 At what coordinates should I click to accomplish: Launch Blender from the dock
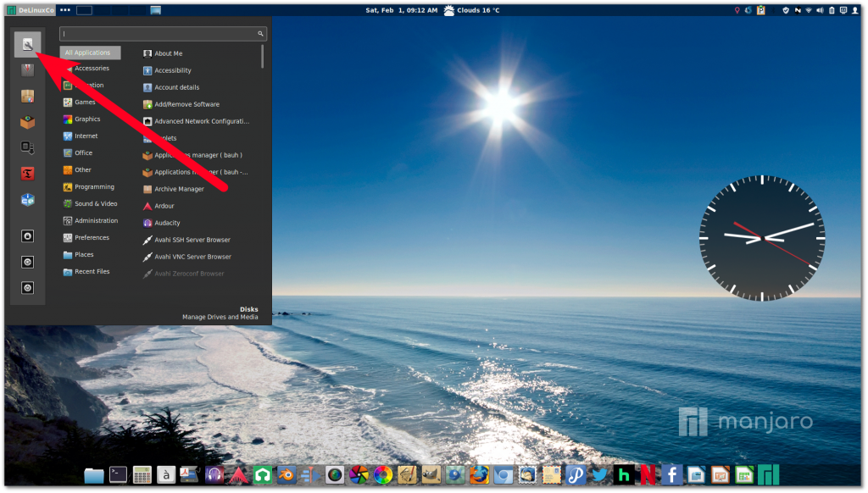(x=287, y=474)
